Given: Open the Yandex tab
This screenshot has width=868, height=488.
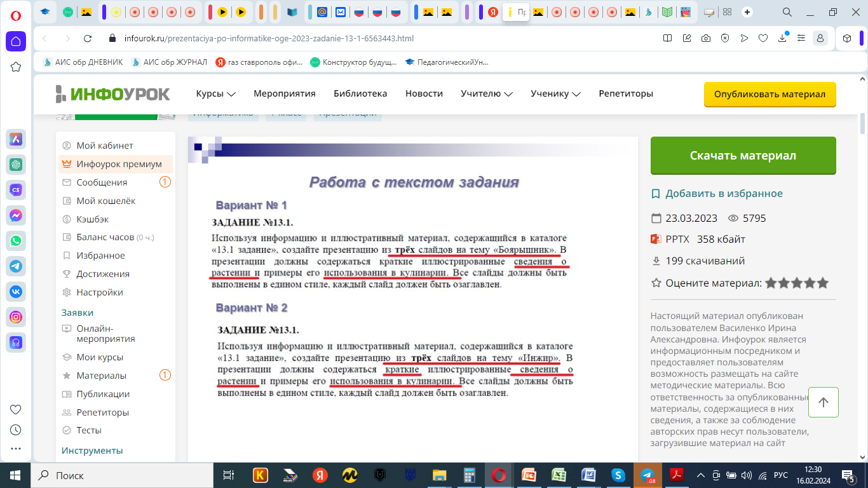Looking at the screenshot, I should [x=492, y=12].
